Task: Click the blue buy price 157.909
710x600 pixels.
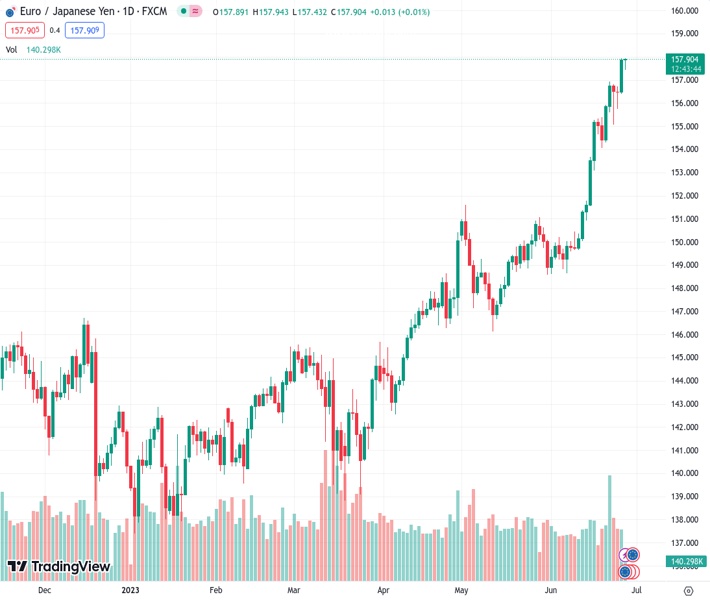Action: 85,30
